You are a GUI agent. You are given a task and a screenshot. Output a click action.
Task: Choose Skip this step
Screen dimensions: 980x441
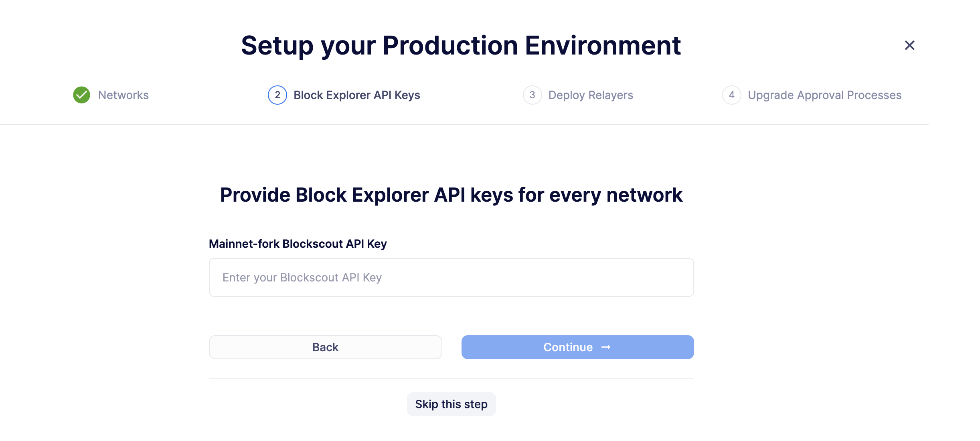451,404
